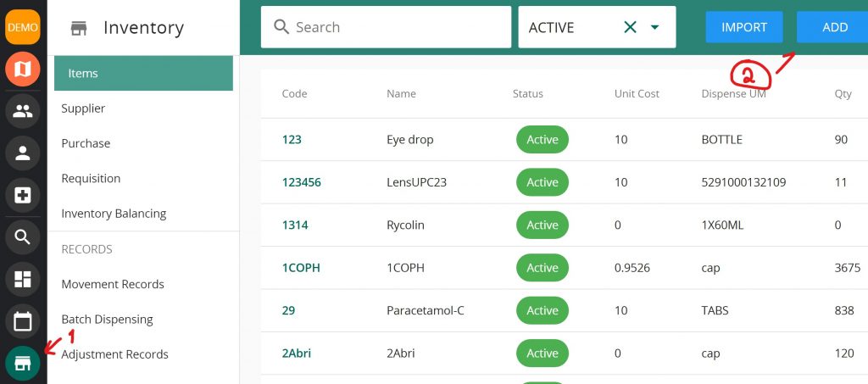
Task: Open the group of people icon
Action: [x=23, y=111]
